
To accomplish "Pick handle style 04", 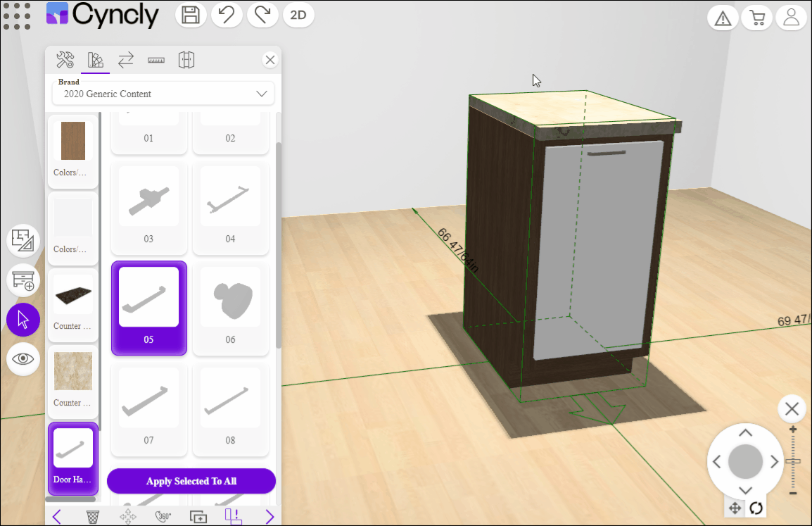I will [x=231, y=207].
